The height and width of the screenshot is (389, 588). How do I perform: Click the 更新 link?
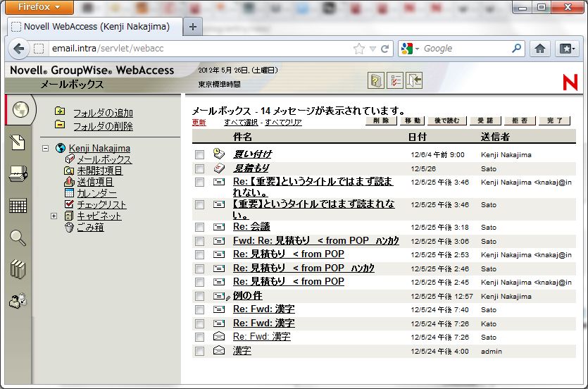point(199,123)
